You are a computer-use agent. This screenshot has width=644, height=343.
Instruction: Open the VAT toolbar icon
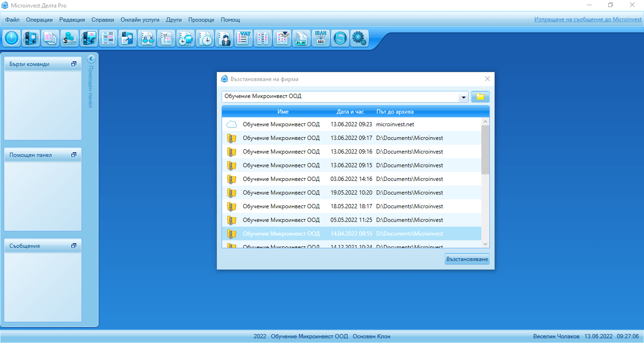(243, 38)
